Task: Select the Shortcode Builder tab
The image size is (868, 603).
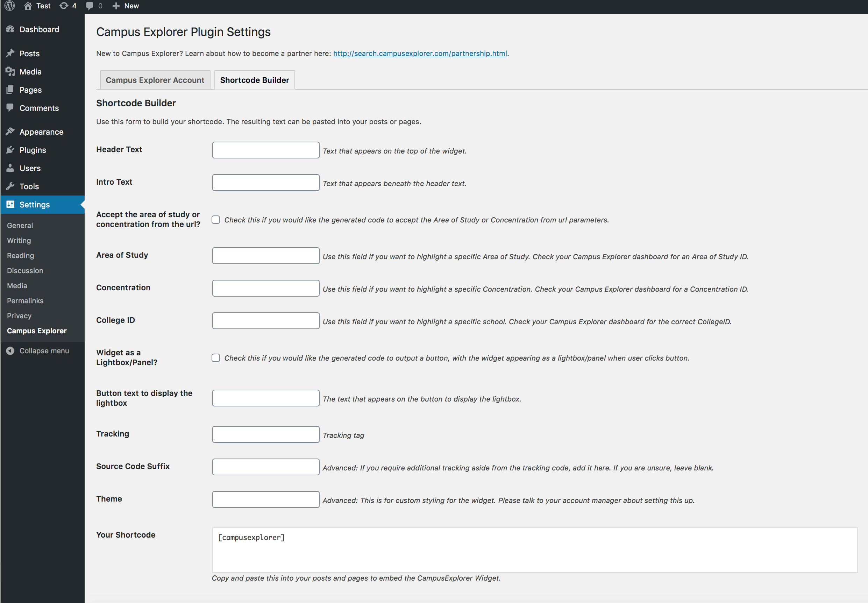Action: pos(255,80)
